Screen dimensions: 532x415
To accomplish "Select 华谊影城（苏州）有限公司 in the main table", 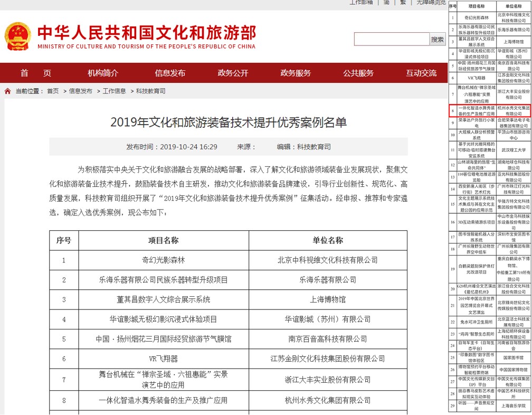I will (x=328, y=319).
